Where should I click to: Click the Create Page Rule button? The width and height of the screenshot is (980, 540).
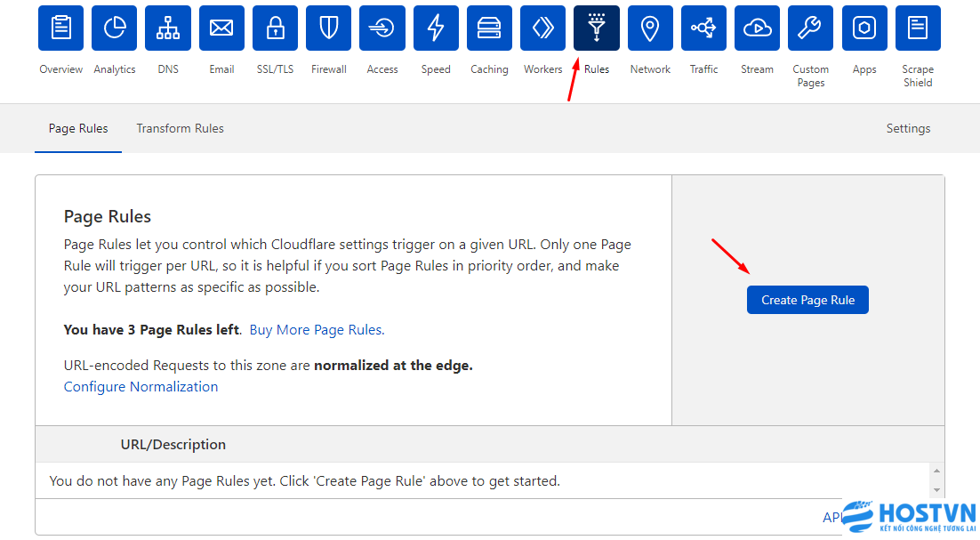coord(807,300)
